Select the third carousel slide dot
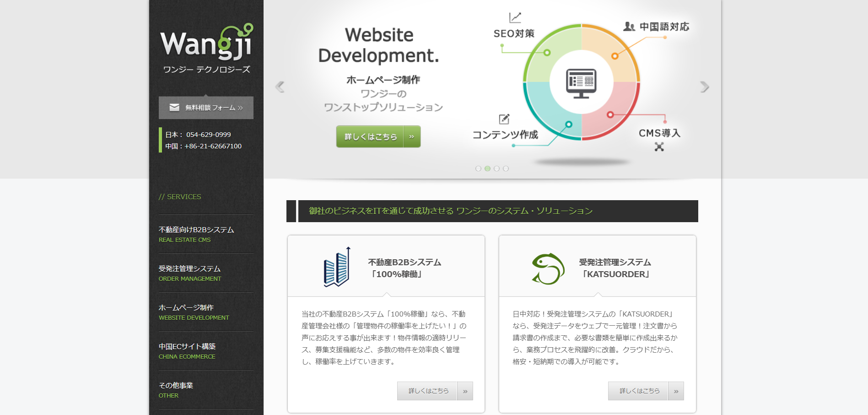This screenshot has height=415, width=868. [x=496, y=169]
